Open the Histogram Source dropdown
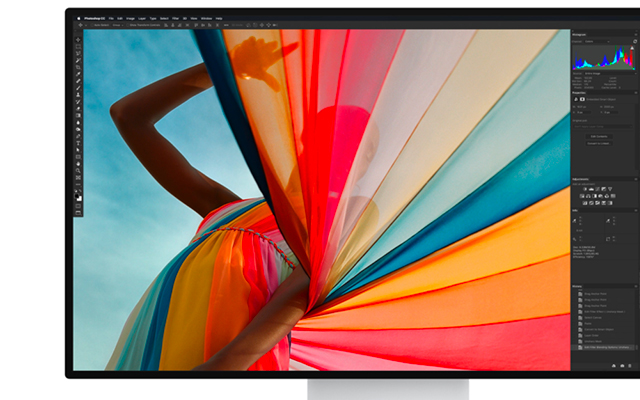Image resolution: width=640 pixels, height=400 pixels. [x=611, y=73]
